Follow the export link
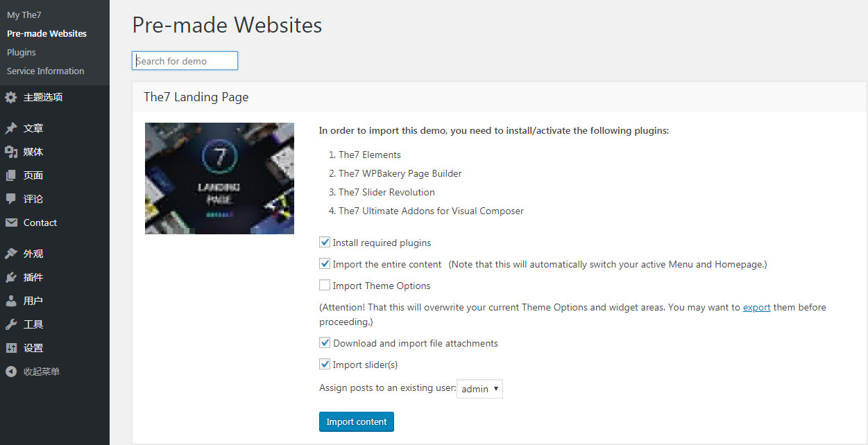Screen dimensions: 868x445 [x=757, y=307]
